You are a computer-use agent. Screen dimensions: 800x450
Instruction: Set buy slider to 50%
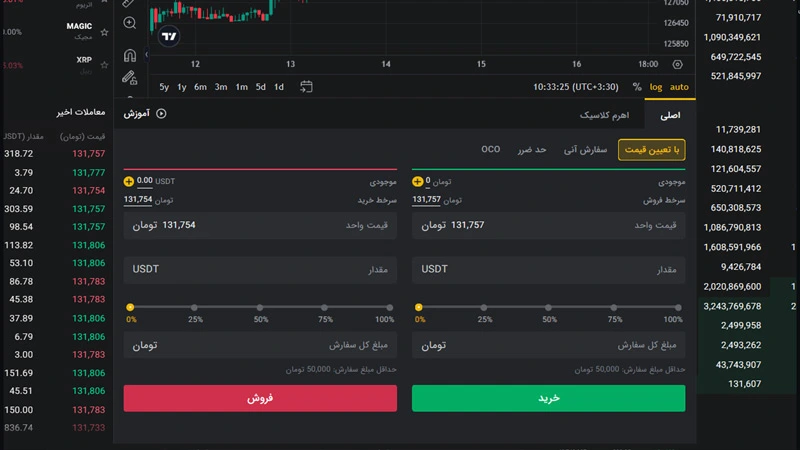pyautogui.click(x=548, y=308)
